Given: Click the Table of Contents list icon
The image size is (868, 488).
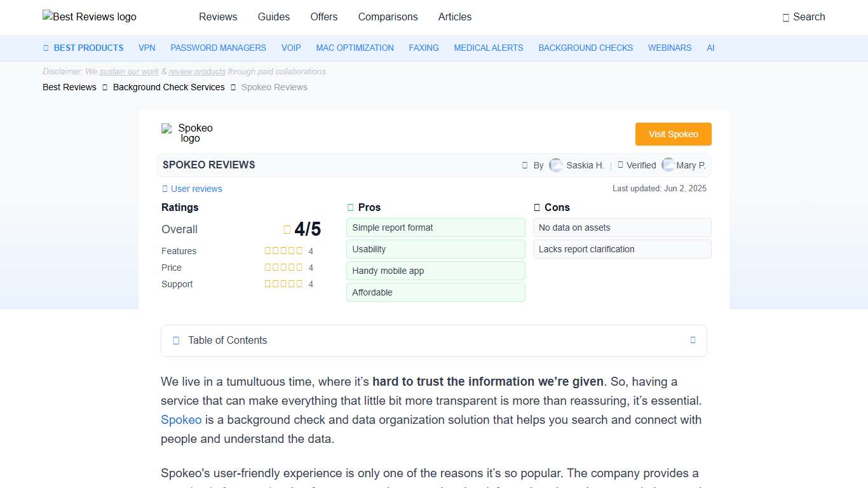Looking at the screenshot, I should click(175, 341).
